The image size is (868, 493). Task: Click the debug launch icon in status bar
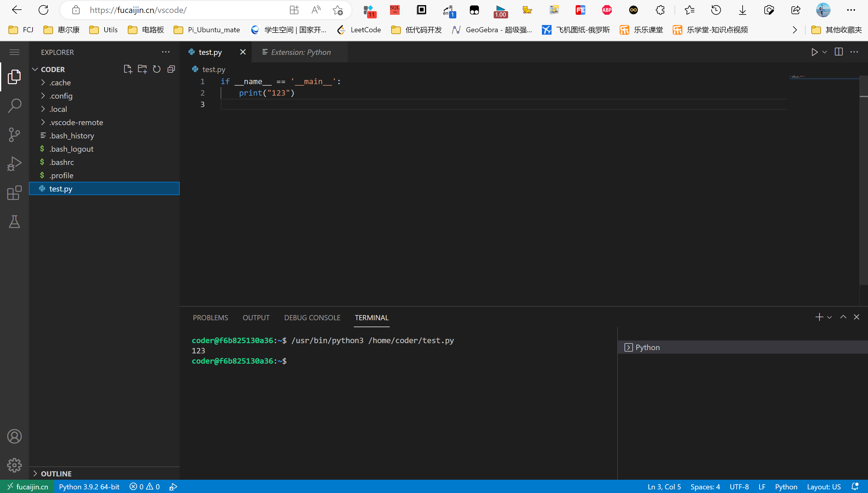point(173,487)
